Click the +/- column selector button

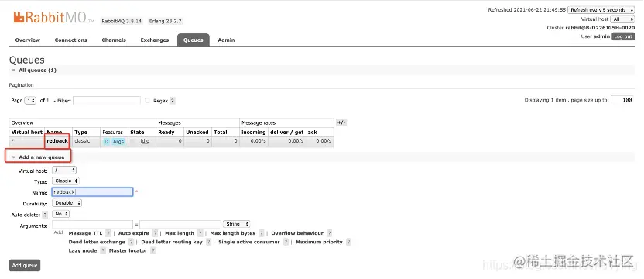pyautogui.click(x=341, y=122)
